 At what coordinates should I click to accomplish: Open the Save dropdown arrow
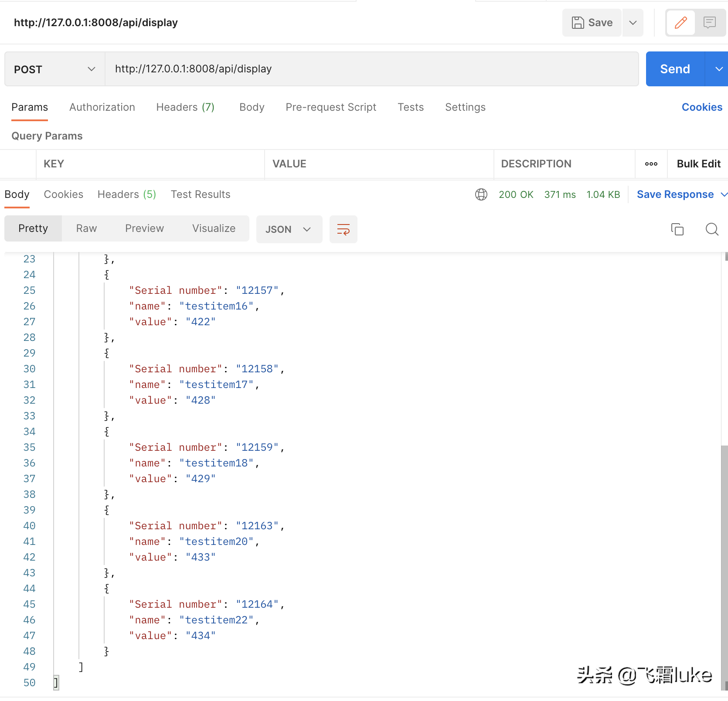(x=633, y=23)
